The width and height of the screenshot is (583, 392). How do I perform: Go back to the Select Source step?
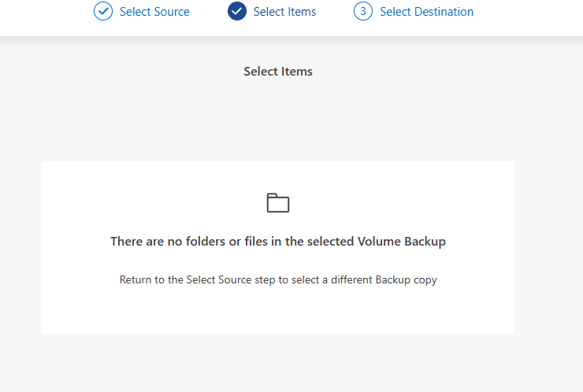click(x=154, y=12)
